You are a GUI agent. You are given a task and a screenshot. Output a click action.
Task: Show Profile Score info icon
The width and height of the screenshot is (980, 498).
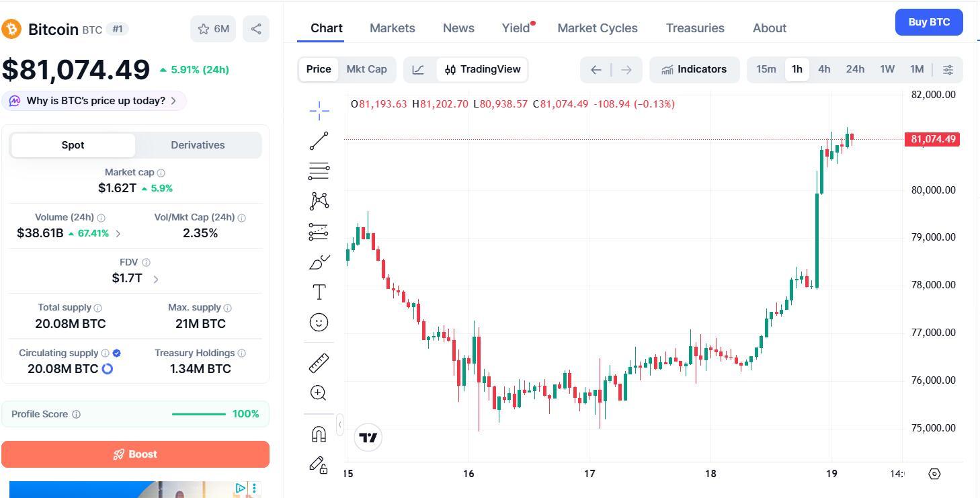point(76,414)
